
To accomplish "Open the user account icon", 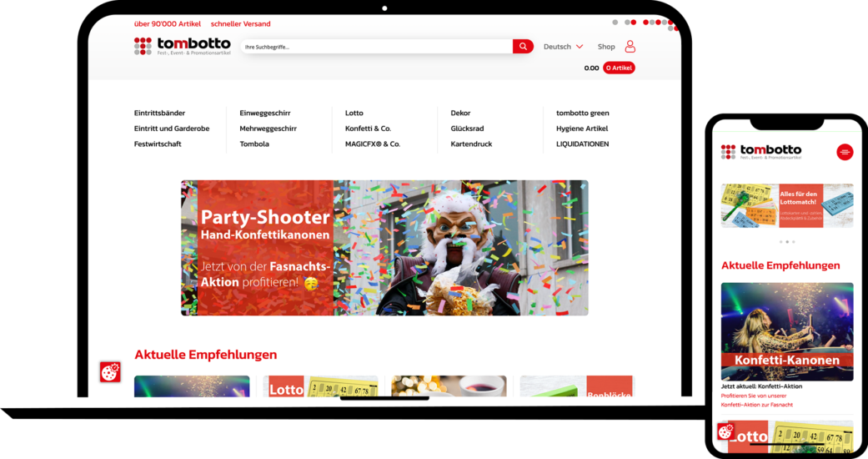I will pos(630,47).
